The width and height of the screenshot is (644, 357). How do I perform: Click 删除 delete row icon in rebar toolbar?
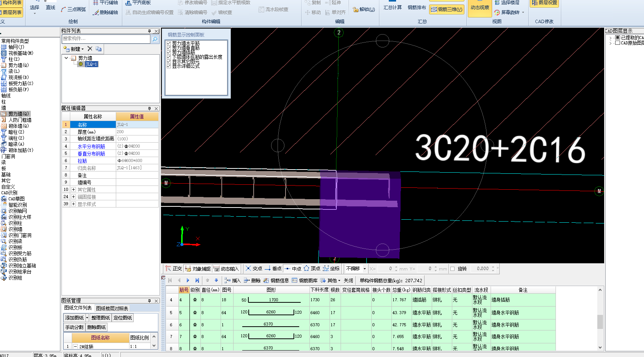pos(246,280)
